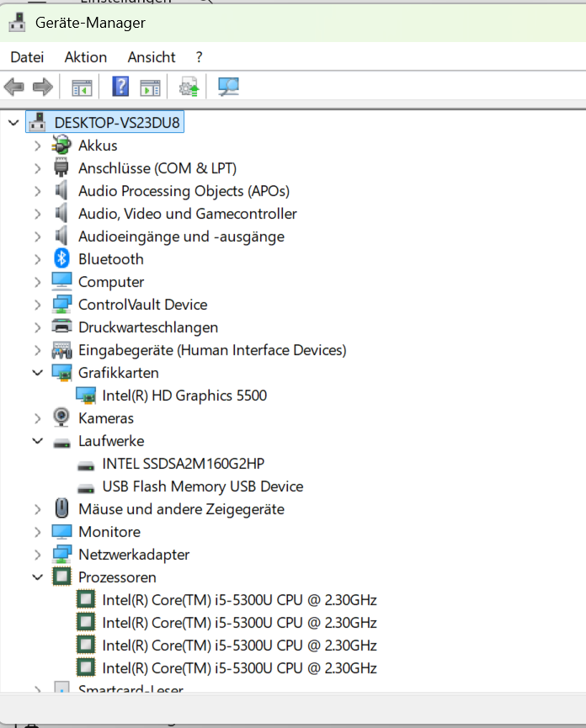Viewport: 586px width, 728px height.
Task: Click the Akkus battery icon
Action: click(61, 146)
